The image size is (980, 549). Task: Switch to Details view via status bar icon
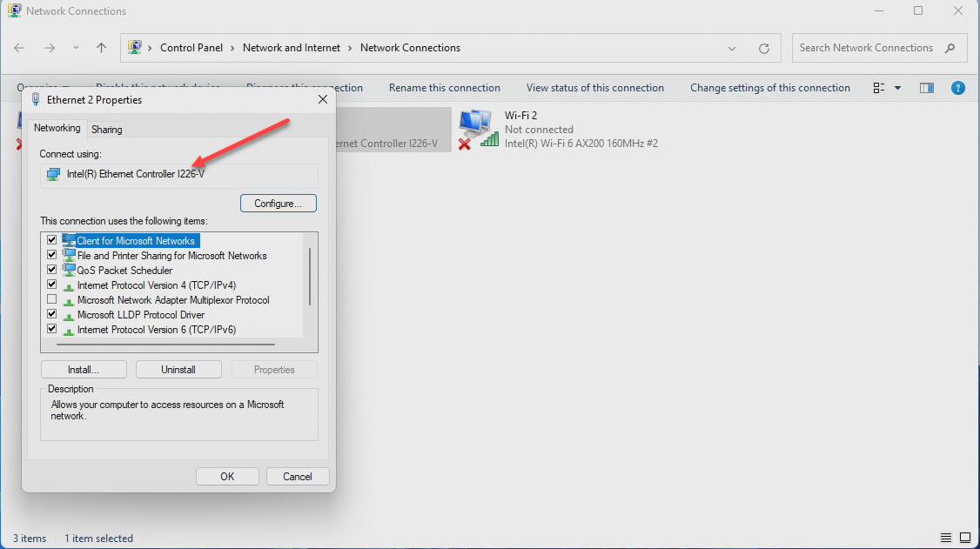pyautogui.click(x=945, y=538)
